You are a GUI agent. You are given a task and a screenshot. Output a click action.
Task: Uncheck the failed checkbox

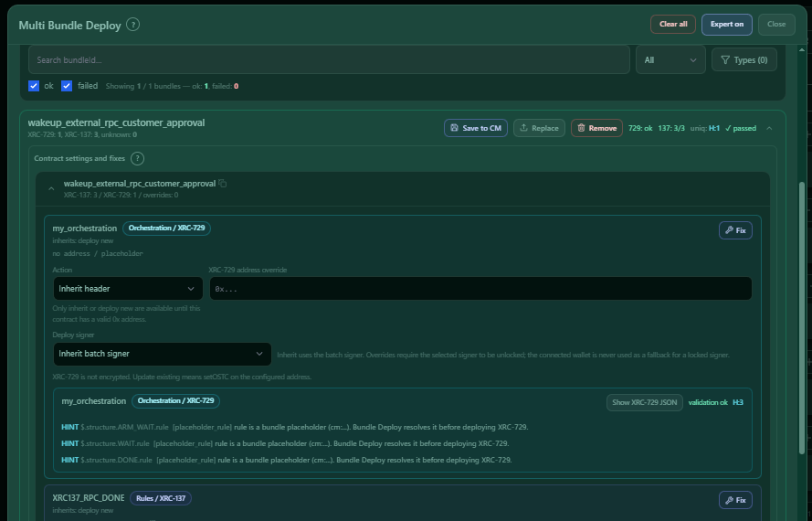coord(67,86)
